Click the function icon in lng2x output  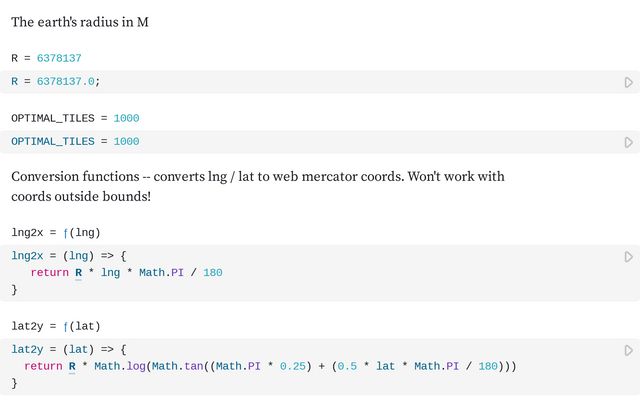65,233
